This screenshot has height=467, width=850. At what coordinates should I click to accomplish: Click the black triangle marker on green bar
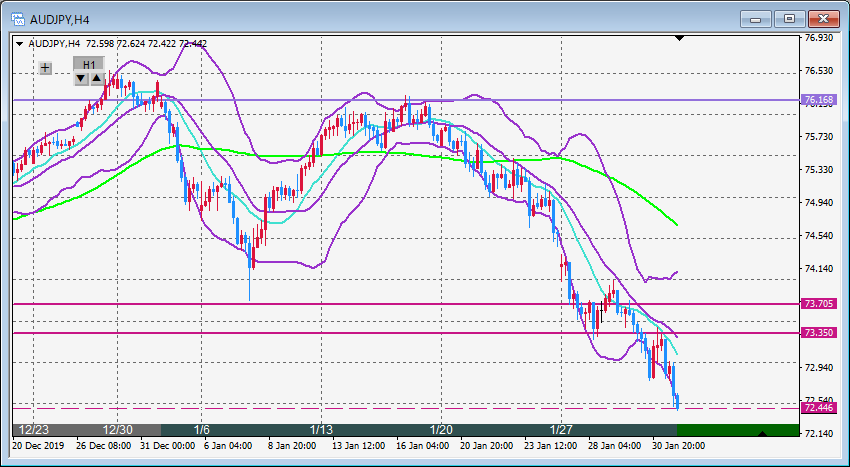(763, 433)
